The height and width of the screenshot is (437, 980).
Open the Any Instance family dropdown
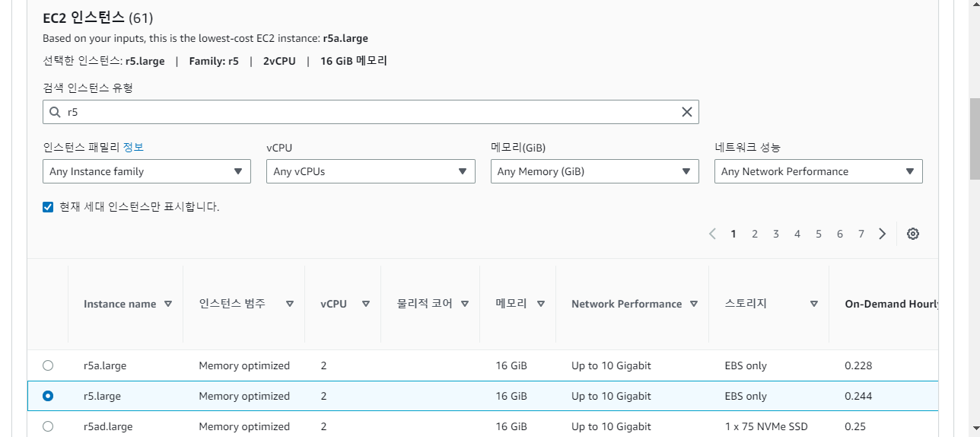coord(147,171)
